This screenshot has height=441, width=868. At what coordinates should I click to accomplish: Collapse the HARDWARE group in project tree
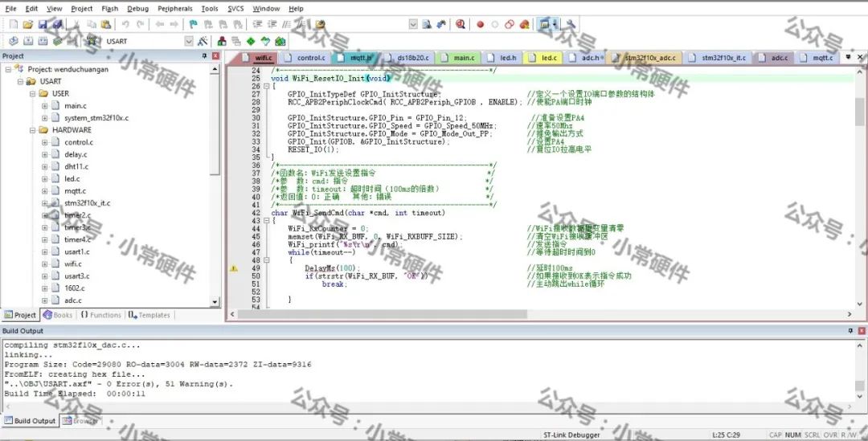(33, 130)
